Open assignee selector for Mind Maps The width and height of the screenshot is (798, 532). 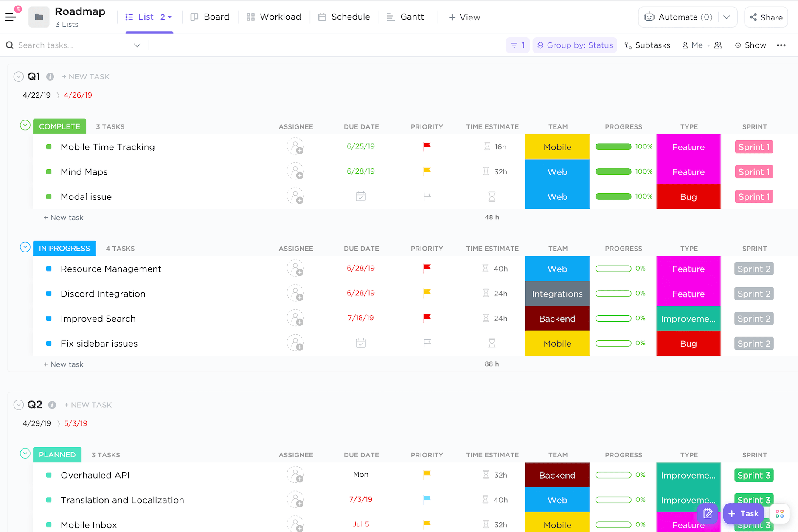point(296,171)
